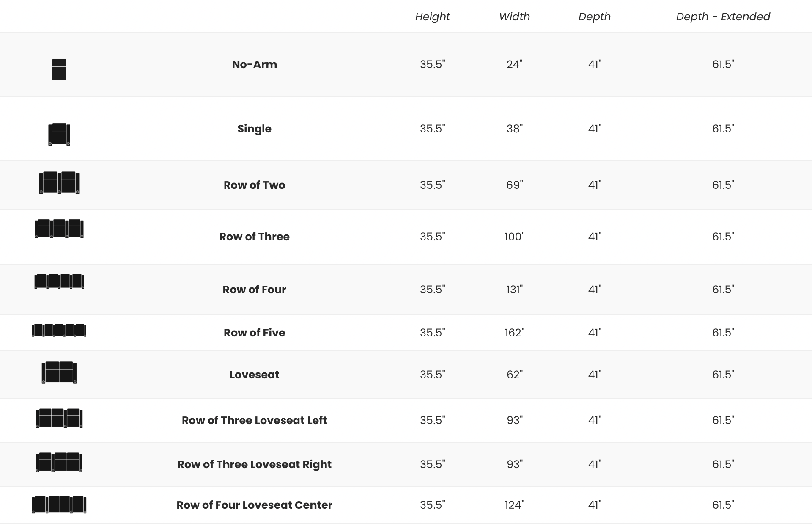Click the 124" width value
Viewport: 812px width, 524px height.
[x=514, y=505]
